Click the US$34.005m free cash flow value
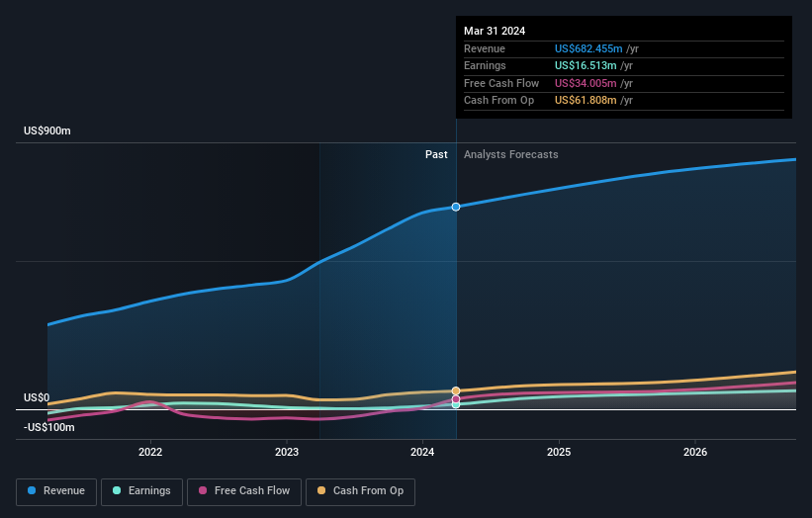This screenshot has height=518, width=812. 586,83
